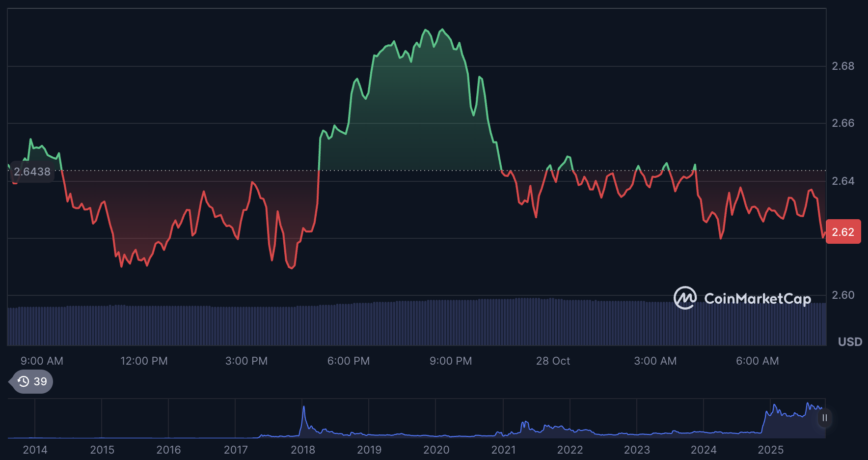Click the 12:00 PM time axis label
The image size is (868, 460).
click(144, 361)
